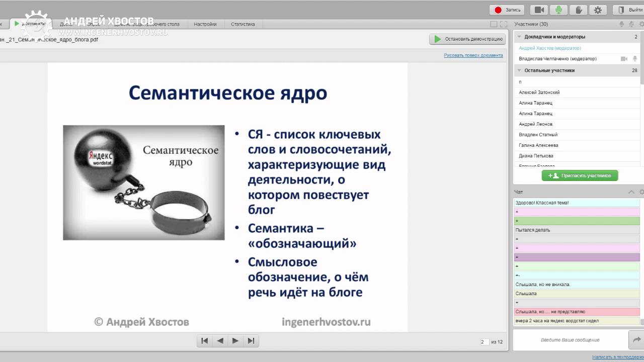The image size is (644, 362).
Task: Switch to the Документы tab
Action: (30, 24)
